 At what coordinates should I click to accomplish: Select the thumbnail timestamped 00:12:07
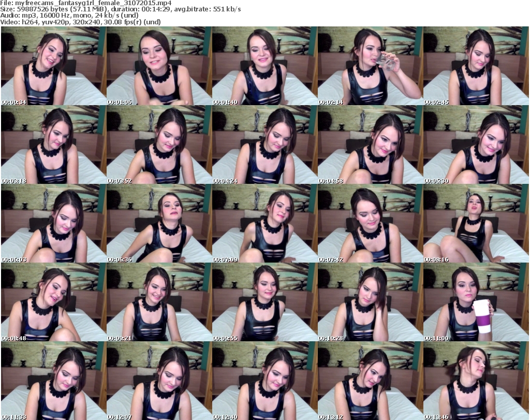tap(159, 381)
